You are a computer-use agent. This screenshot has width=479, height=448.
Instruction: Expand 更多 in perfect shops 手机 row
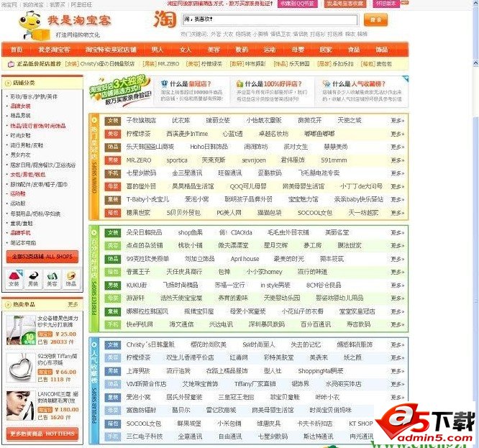(397, 324)
